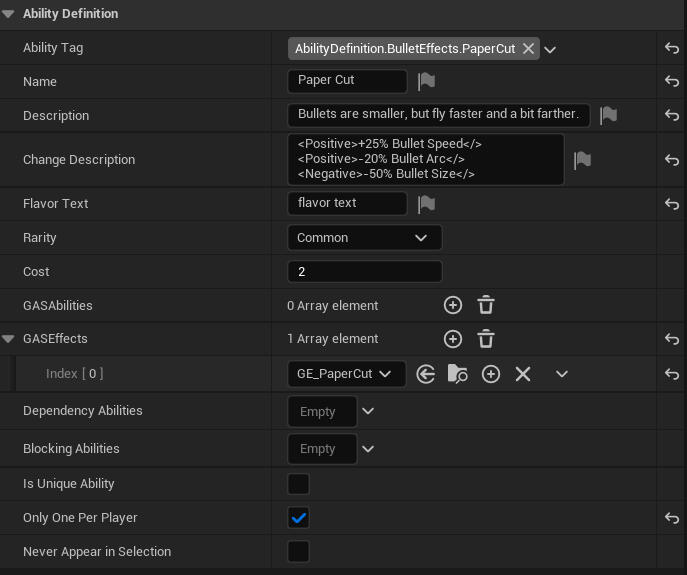
Task: Expand Dependency Abilities tag dropdown arrow
Action: [x=368, y=411]
